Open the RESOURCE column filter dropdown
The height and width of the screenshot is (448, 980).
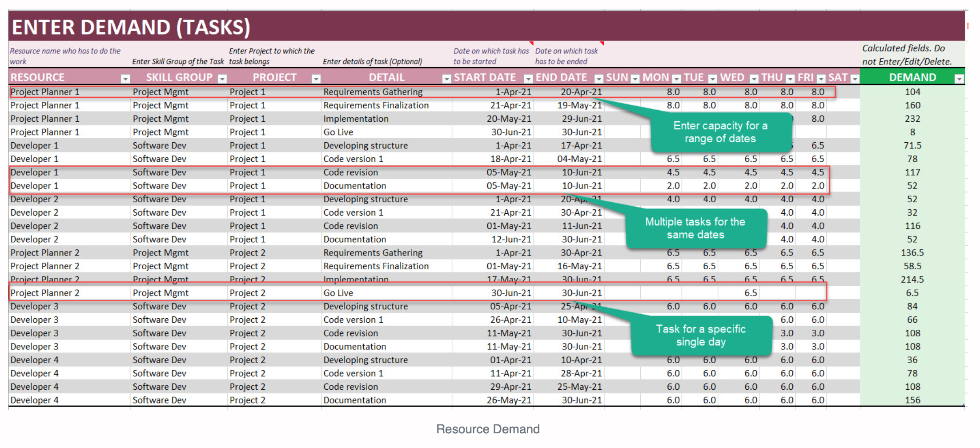125,79
